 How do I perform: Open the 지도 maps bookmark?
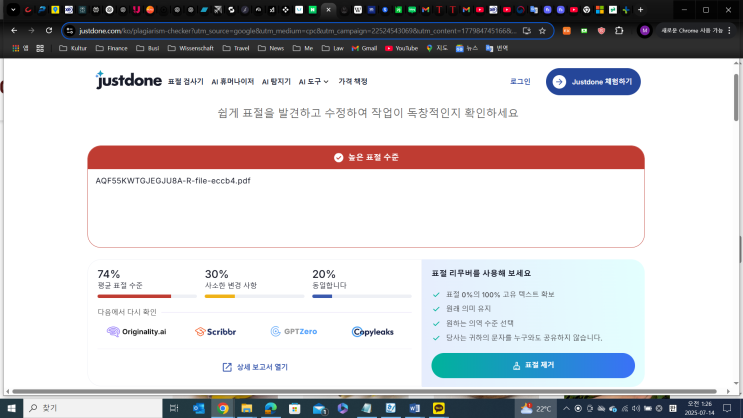point(437,48)
